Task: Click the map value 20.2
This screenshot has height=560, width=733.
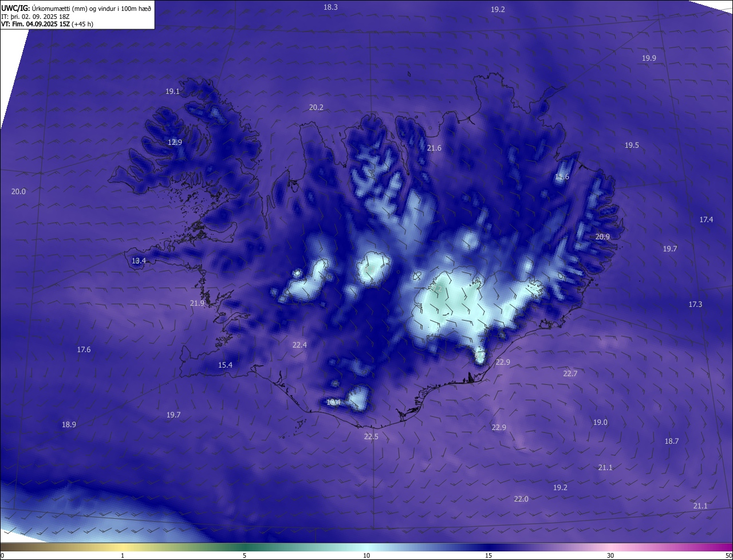Action: (316, 108)
